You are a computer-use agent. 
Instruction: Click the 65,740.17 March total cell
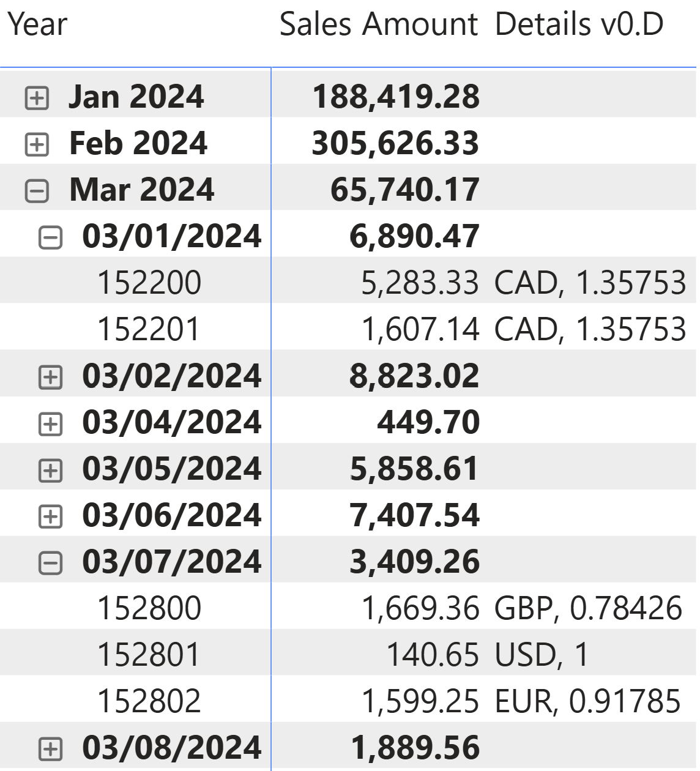tap(404, 190)
